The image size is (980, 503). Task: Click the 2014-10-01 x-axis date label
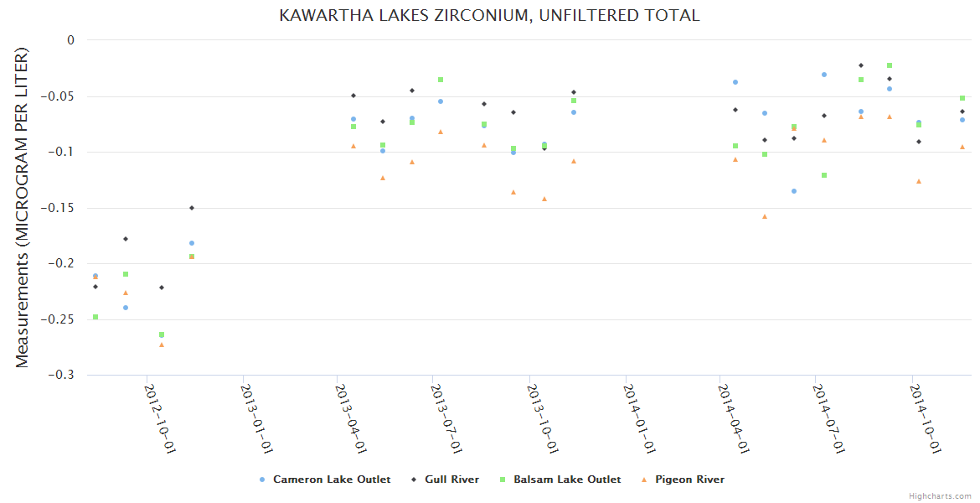pos(926,418)
